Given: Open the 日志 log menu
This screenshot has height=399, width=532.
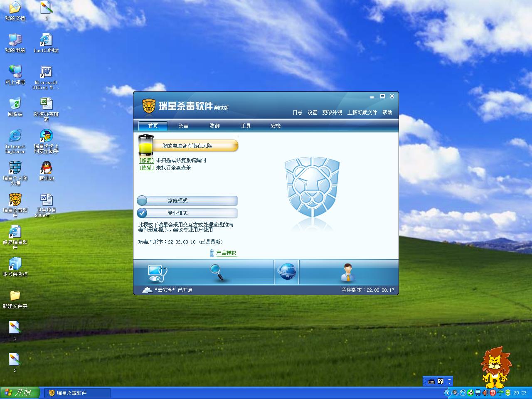Looking at the screenshot, I should [x=297, y=113].
